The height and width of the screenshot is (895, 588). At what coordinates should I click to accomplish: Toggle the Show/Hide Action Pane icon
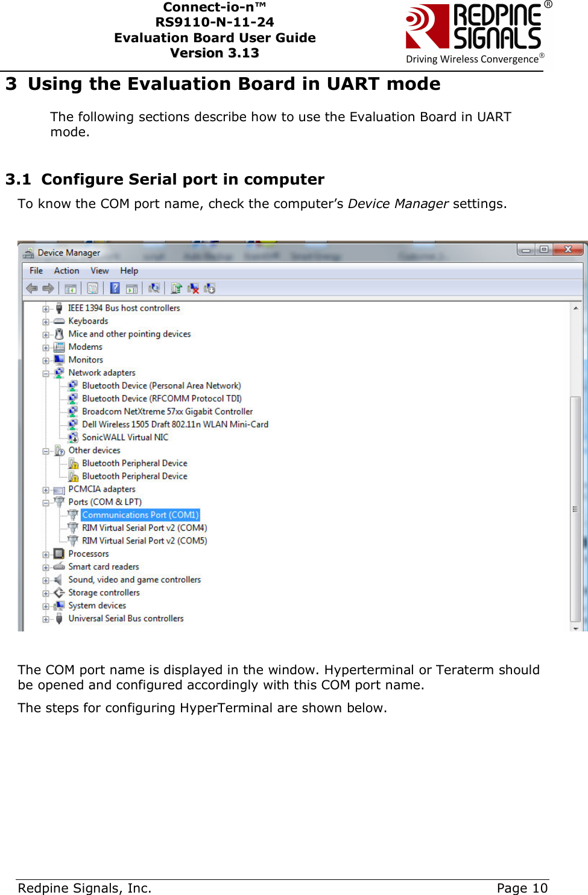(131, 288)
